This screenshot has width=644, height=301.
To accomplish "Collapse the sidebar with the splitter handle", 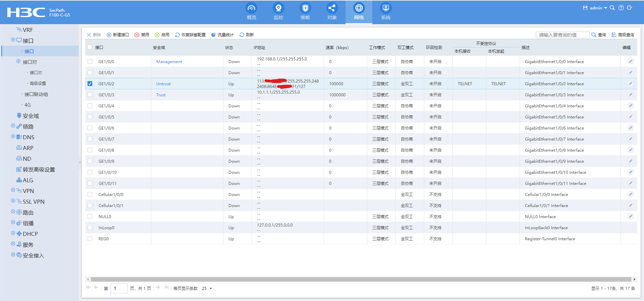I will pyautogui.click(x=80, y=162).
